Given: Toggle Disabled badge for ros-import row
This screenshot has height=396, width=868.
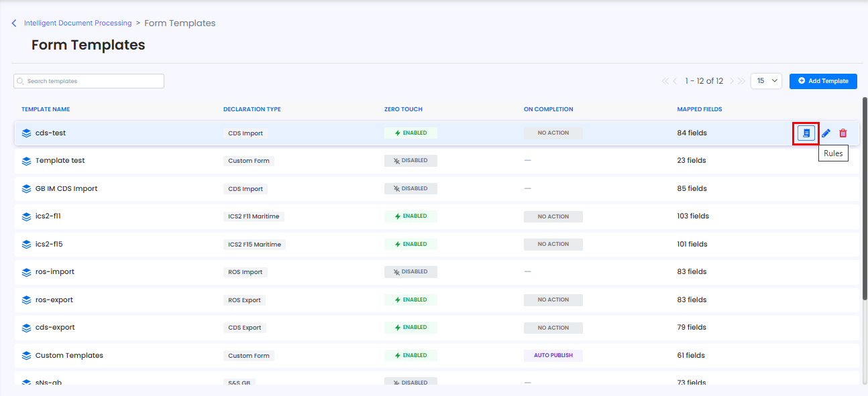Looking at the screenshot, I should [x=411, y=271].
